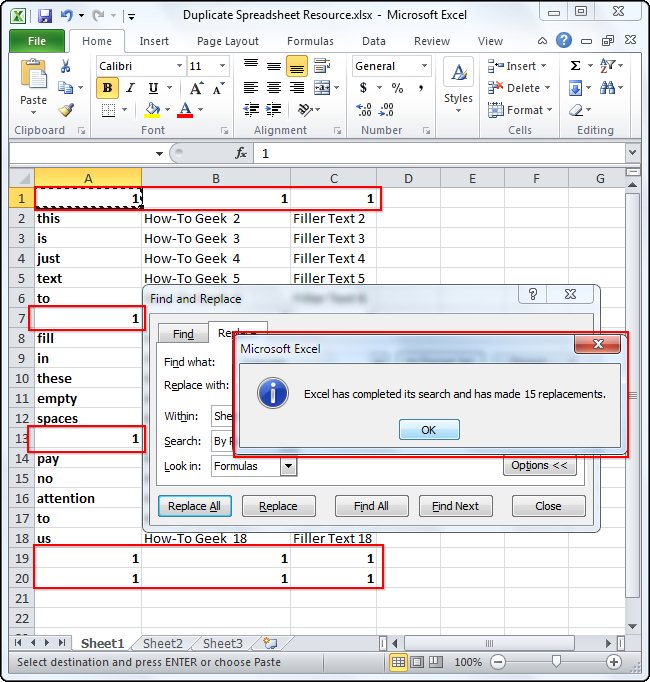This screenshot has height=682, width=650.
Task: Click the Fill down icon
Action: (576, 88)
